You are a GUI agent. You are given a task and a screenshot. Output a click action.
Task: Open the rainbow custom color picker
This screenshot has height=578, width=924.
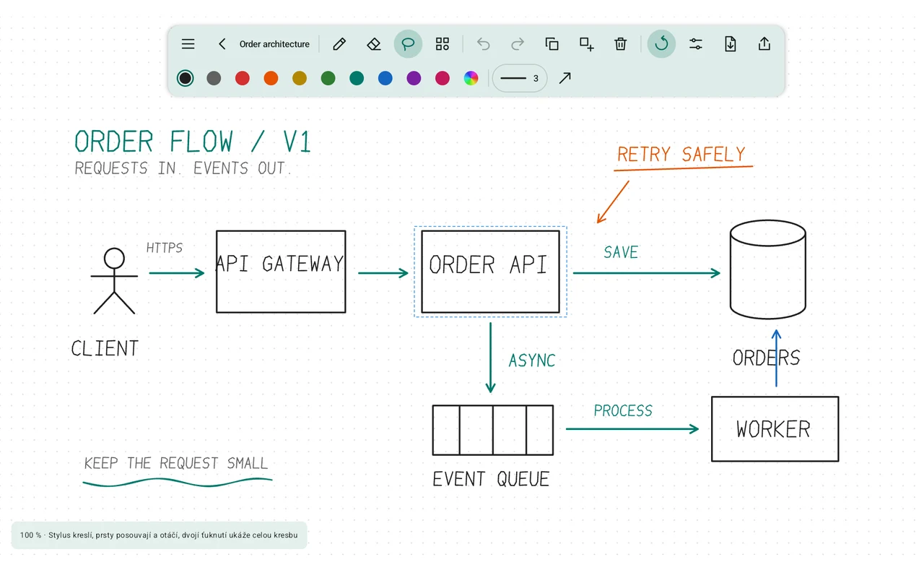[471, 78]
